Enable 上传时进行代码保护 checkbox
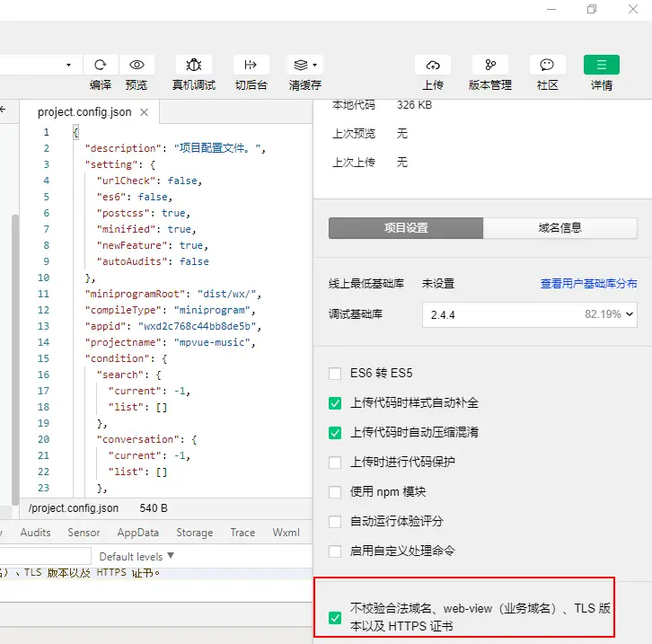This screenshot has width=652, height=644. [335, 463]
